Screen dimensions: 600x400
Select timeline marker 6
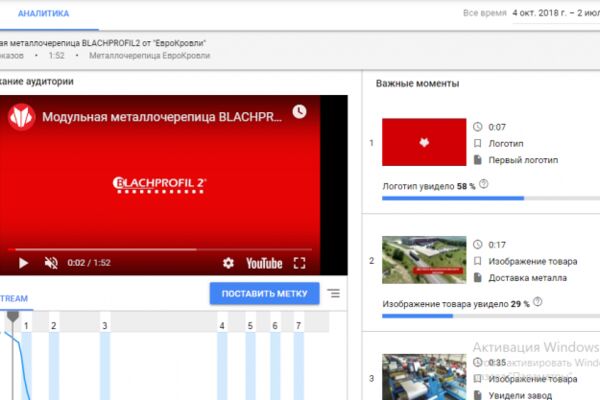275,326
